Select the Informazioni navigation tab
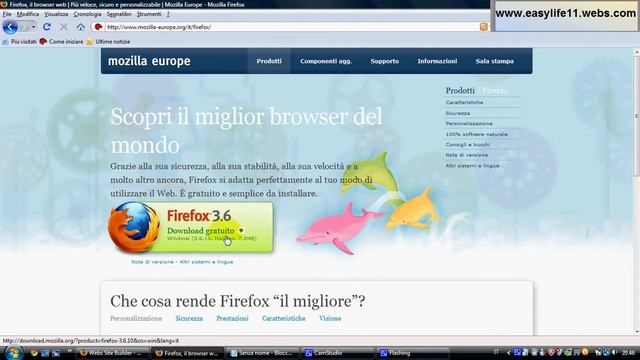The image size is (640, 360). pyautogui.click(x=437, y=61)
